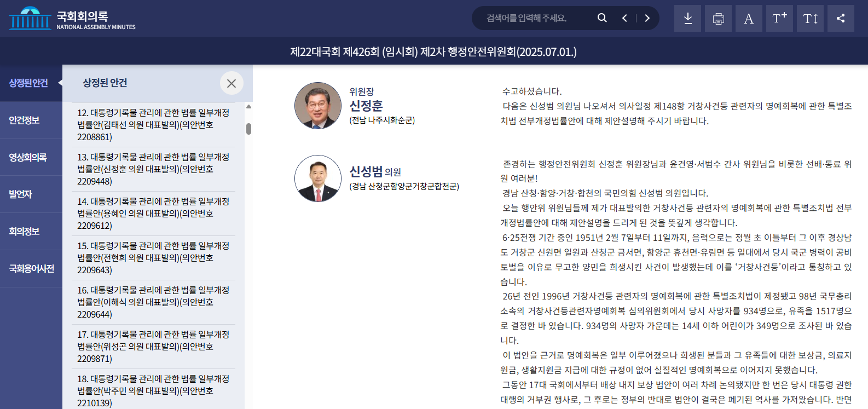Viewport: 868px width, 409px height.
Task: Click the search magnifier icon
Action: (x=602, y=18)
